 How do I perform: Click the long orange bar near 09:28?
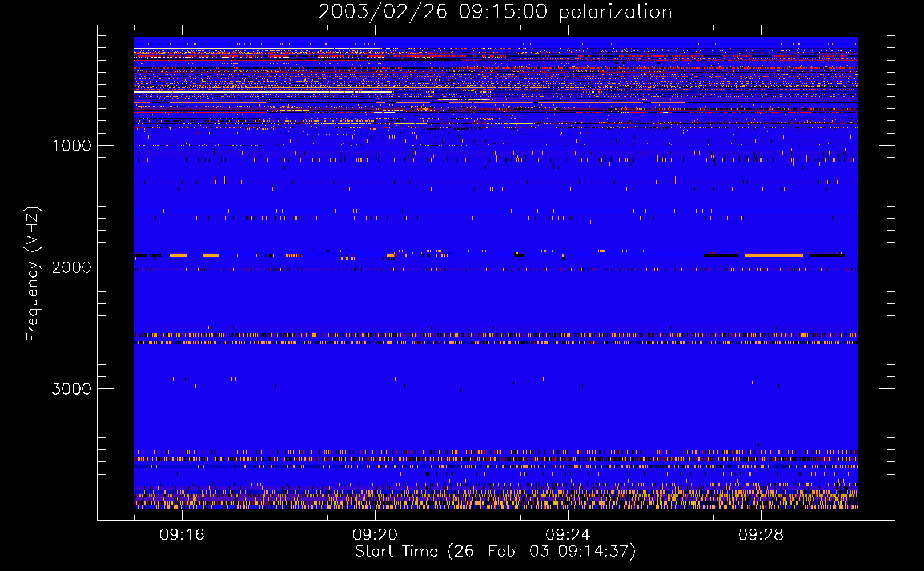[x=774, y=255]
